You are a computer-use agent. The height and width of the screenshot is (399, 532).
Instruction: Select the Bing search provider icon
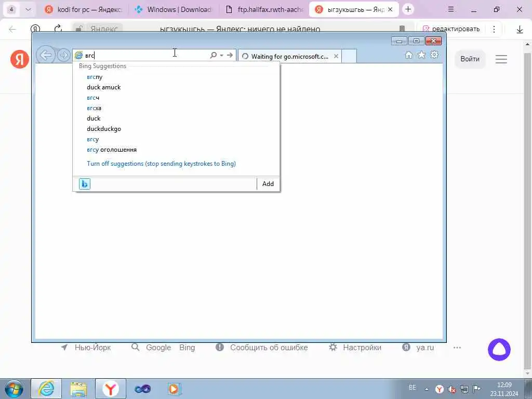[x=85, y=184]
